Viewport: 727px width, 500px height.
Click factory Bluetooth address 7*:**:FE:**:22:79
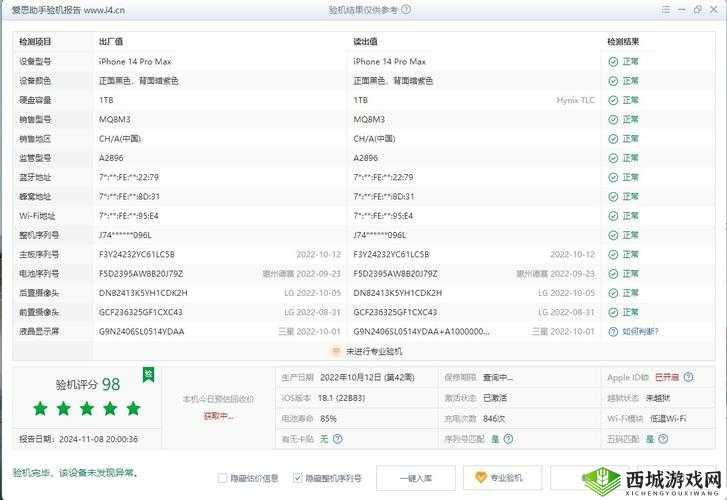point(128,178)
